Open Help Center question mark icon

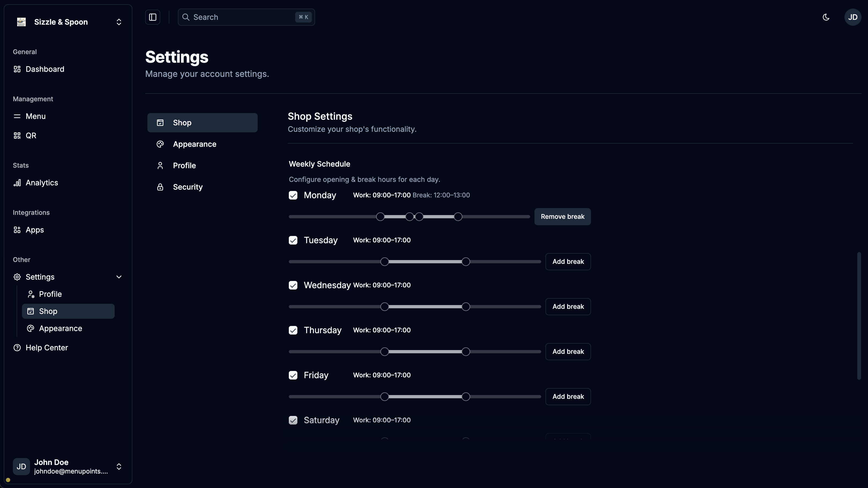pos(17,348)
